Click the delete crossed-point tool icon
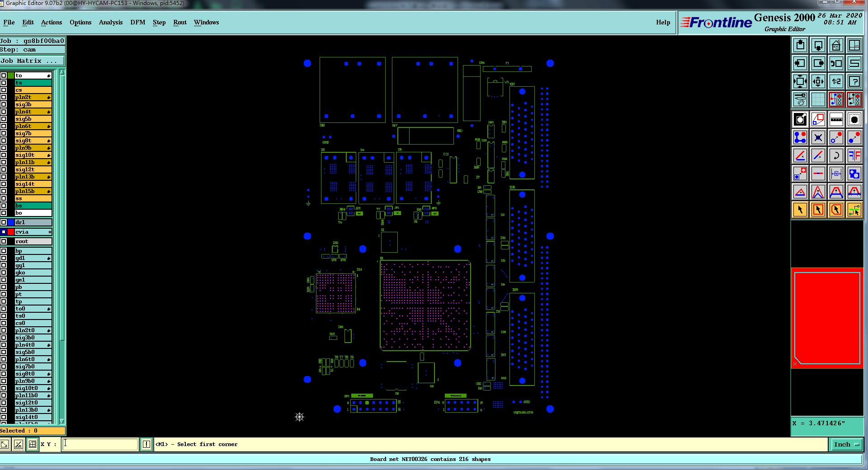 [818, 137]
